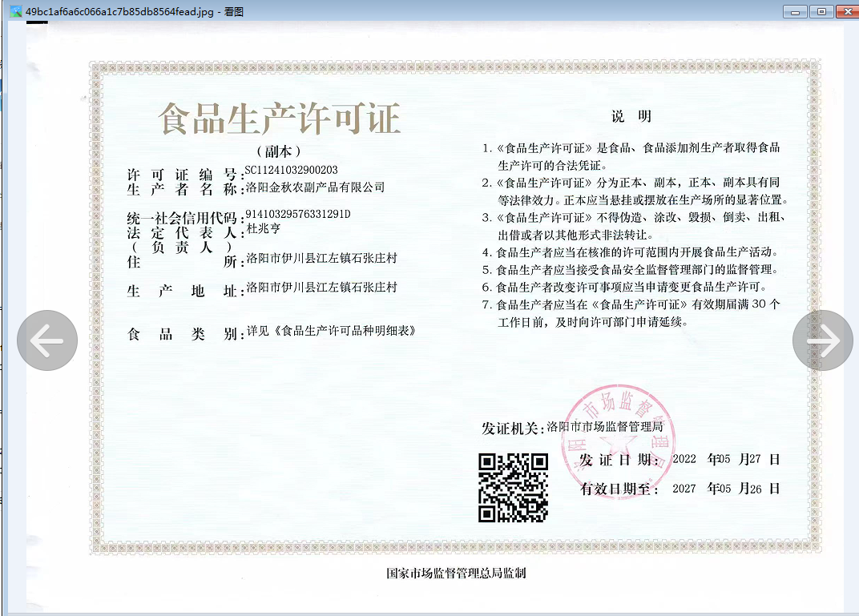
Task: Click the （副本） subtitle under the title
Action: [278, 151]
